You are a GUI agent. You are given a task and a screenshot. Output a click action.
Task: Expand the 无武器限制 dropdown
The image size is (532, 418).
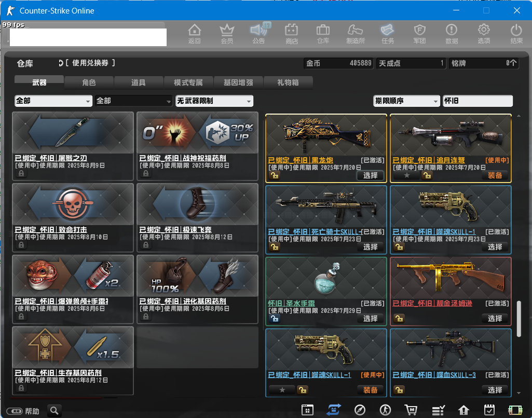click(x=214, y=101)
